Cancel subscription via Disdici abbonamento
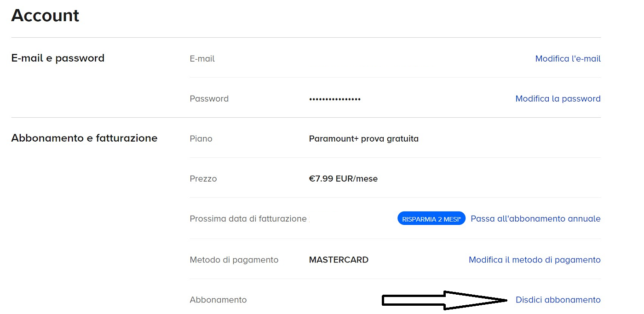This screenshot has height=314, width=644. [558, 299]
